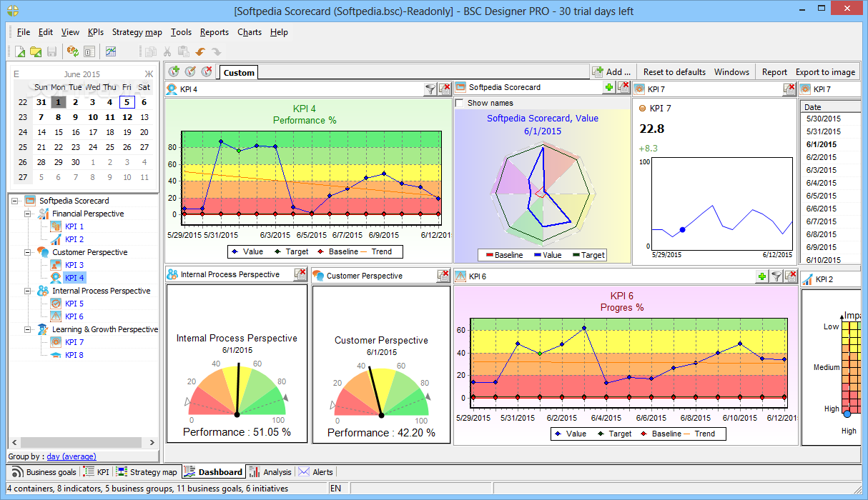Click the Redo arrow toolbar icon
The image size is (868, 500).
217,51
